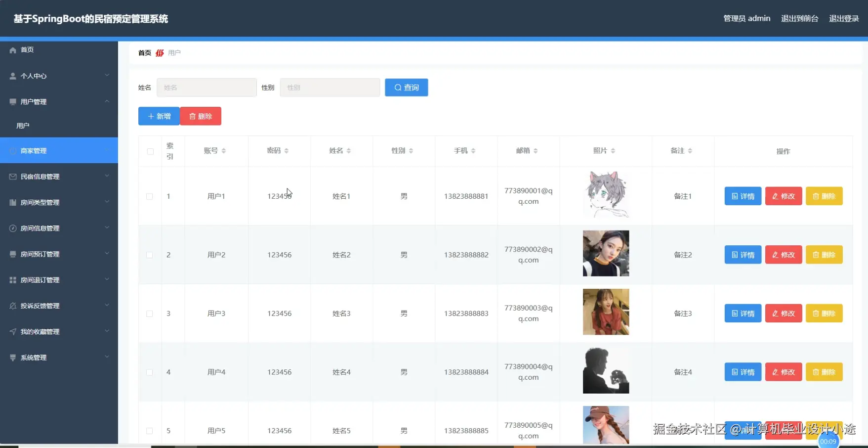Sort the 账号 column using its arrows
Viewport: 868px width, 448px height.
[224, 151]
